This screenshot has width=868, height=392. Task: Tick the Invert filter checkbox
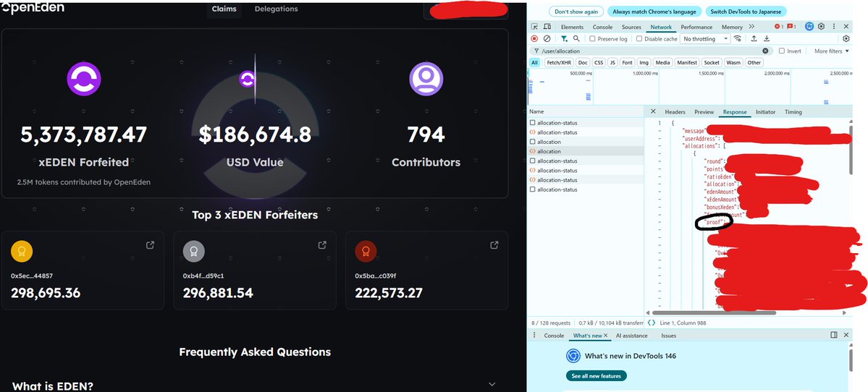[782, 51]
